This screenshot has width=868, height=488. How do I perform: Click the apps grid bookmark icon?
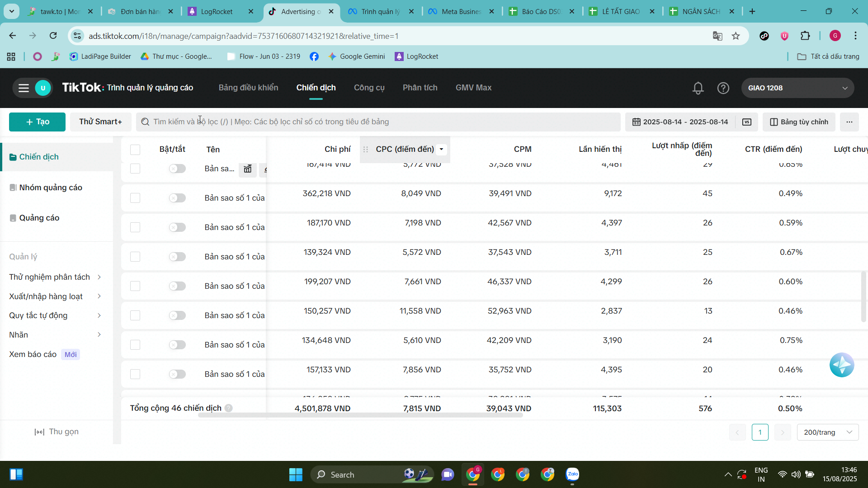coord(11,56)
